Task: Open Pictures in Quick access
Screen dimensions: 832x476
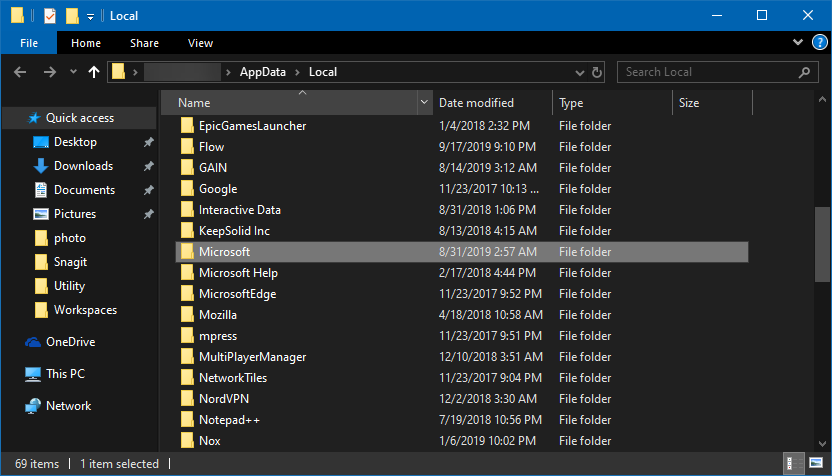Action: coord(75,213)
